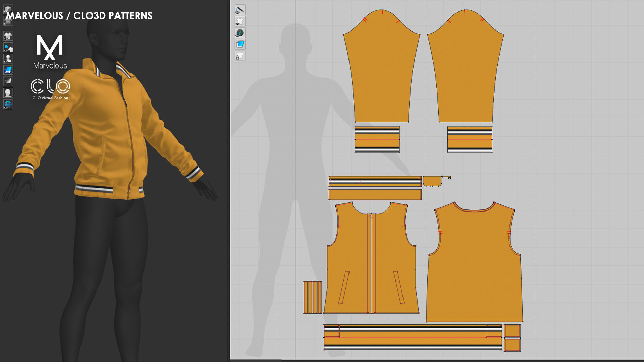This screenshot has width=644, height=362.
Task: Select the lower small square beside hem band
Action: point(512,345)
